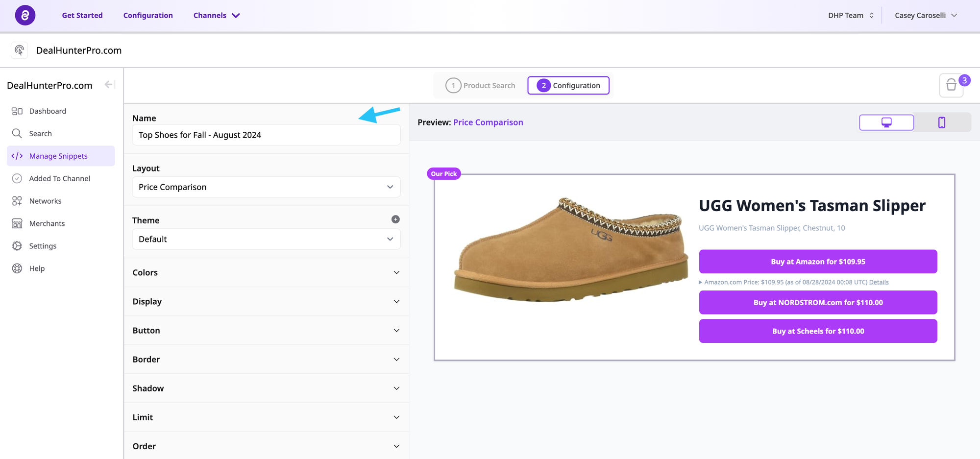Click the Networks grid icon
This screenshot has height=459, width=980.
pyautogui.click(x=17, y=201)
